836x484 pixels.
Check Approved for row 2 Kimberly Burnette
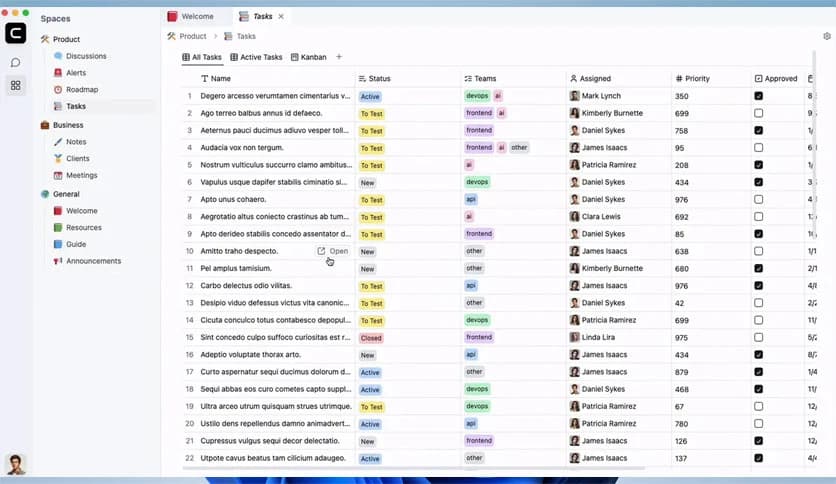coord(759,113)
